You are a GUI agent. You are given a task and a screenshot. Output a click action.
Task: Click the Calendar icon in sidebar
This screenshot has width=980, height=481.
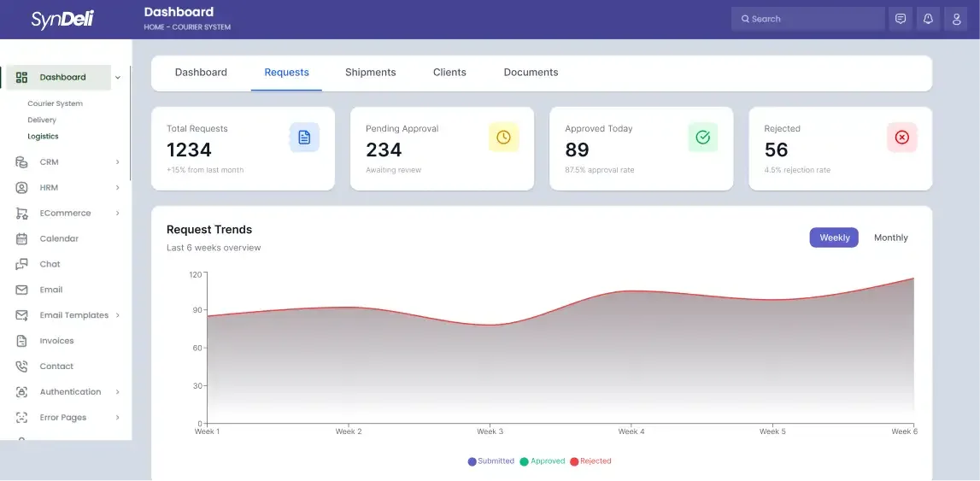pos(22,238)
